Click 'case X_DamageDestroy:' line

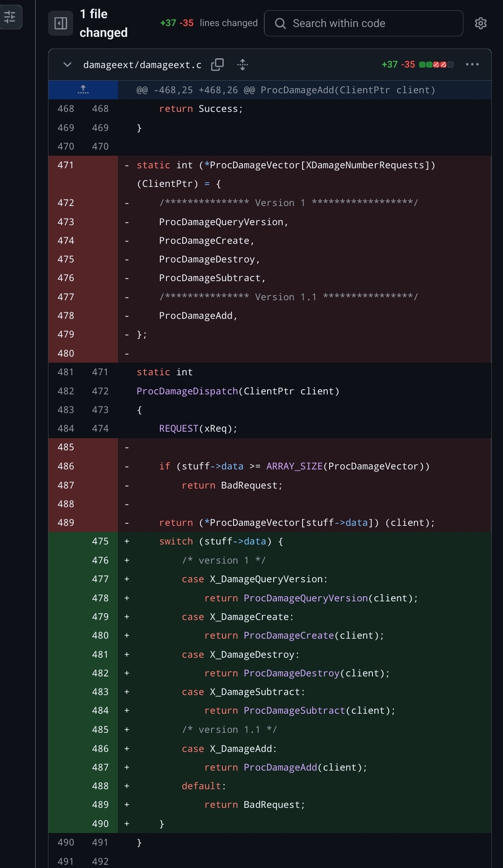(x=241, y=654)
